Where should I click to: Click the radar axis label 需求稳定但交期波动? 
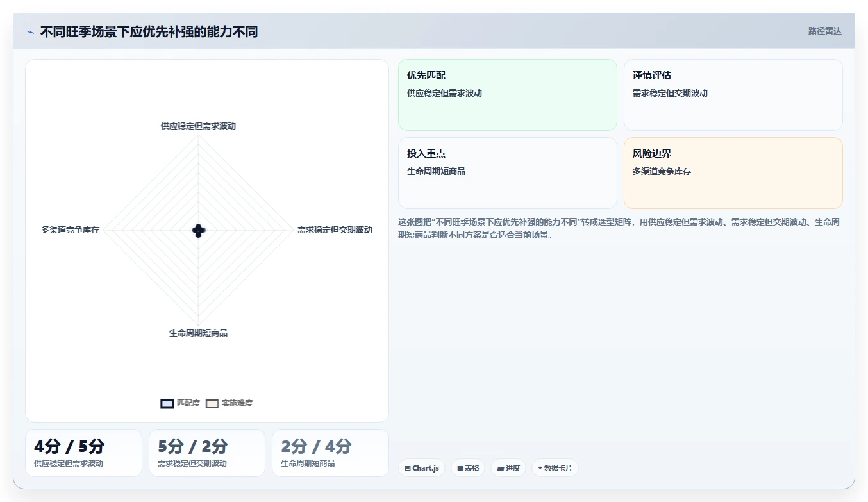pyautogui.click(x=335, y=230)
